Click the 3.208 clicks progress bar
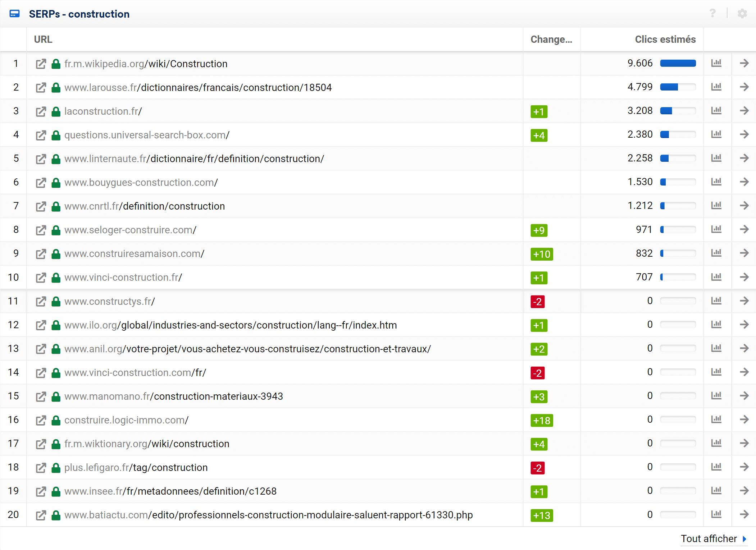The height and width of the screenshot is (550, 756). click(678, 111)
